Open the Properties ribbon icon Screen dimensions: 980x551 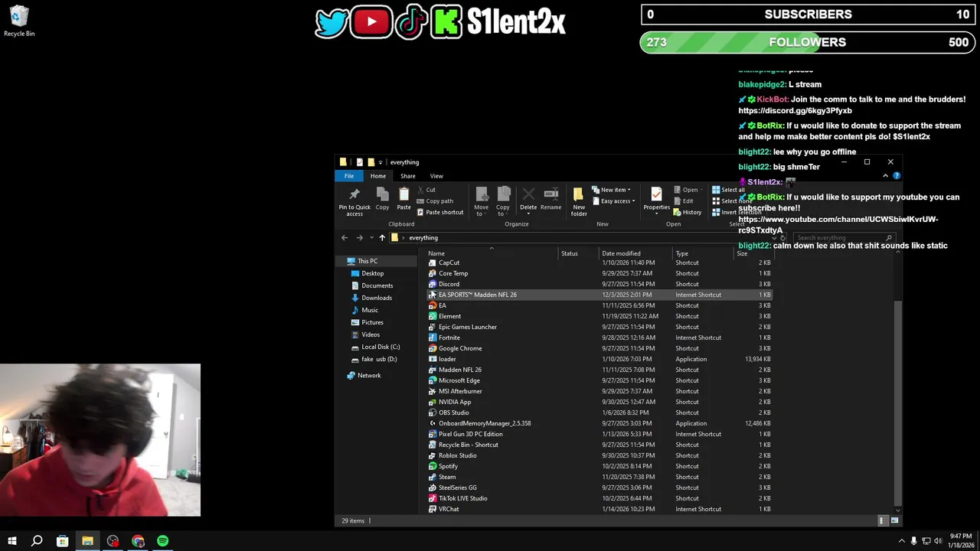656,199
